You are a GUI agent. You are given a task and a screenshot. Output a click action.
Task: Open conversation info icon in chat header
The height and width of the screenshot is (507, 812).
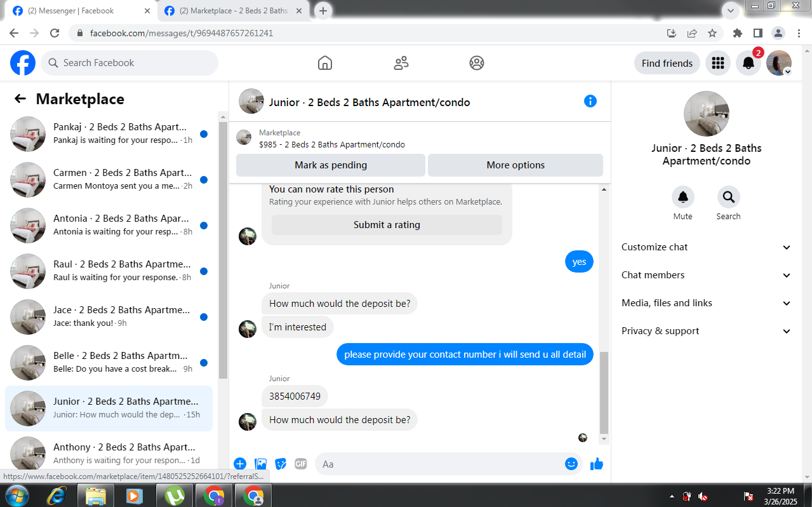pyautogui.click(x=590, y=101)
